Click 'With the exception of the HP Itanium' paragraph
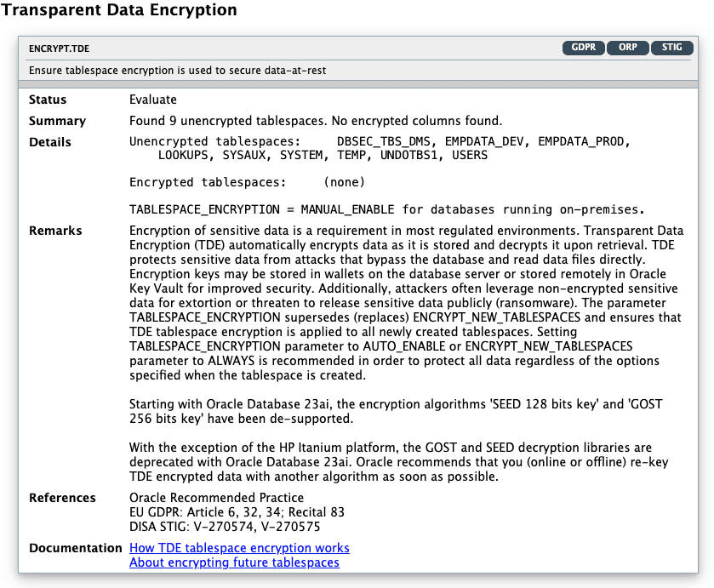The image size is (714, 588). coord(398,462)
